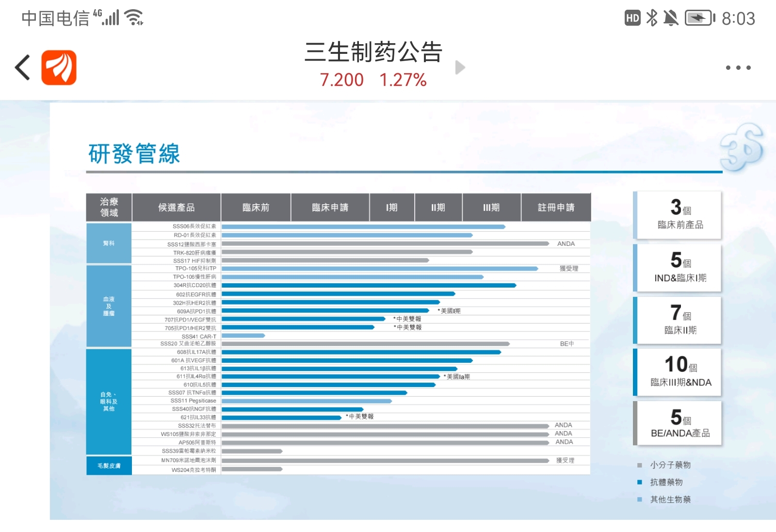The height and width of the screenshot is (532, 776).
Task: Tap the TRK-820 row label
Action: pos(194,253)
